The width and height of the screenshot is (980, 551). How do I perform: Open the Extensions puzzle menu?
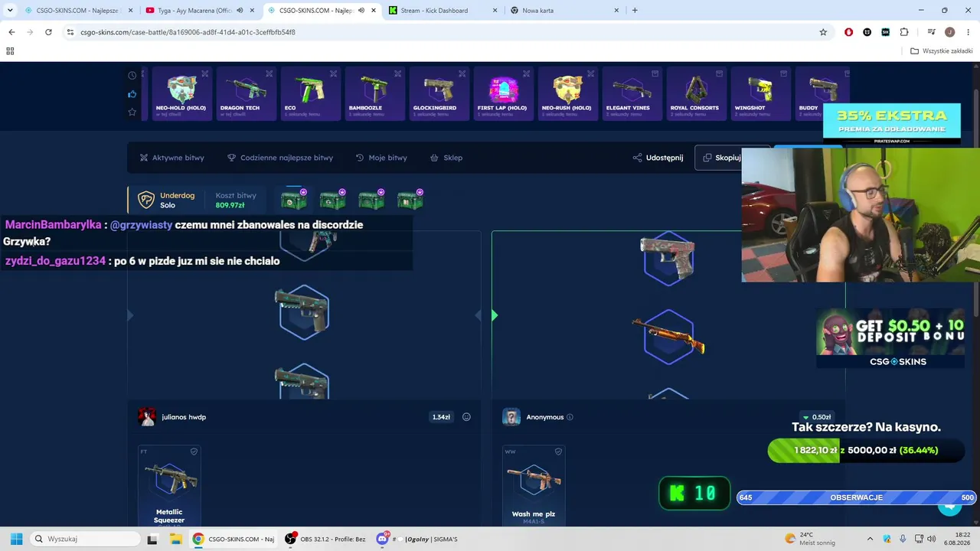904,32
